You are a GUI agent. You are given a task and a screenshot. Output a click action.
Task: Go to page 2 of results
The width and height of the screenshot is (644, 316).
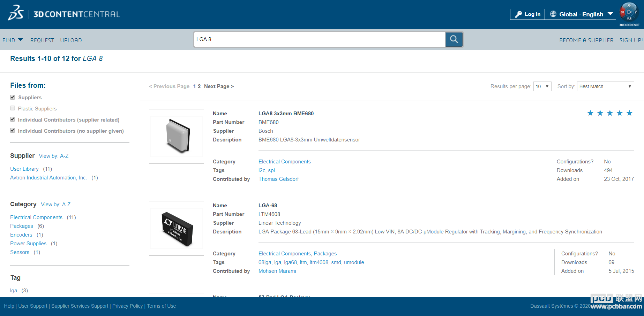tap(199, 86)
